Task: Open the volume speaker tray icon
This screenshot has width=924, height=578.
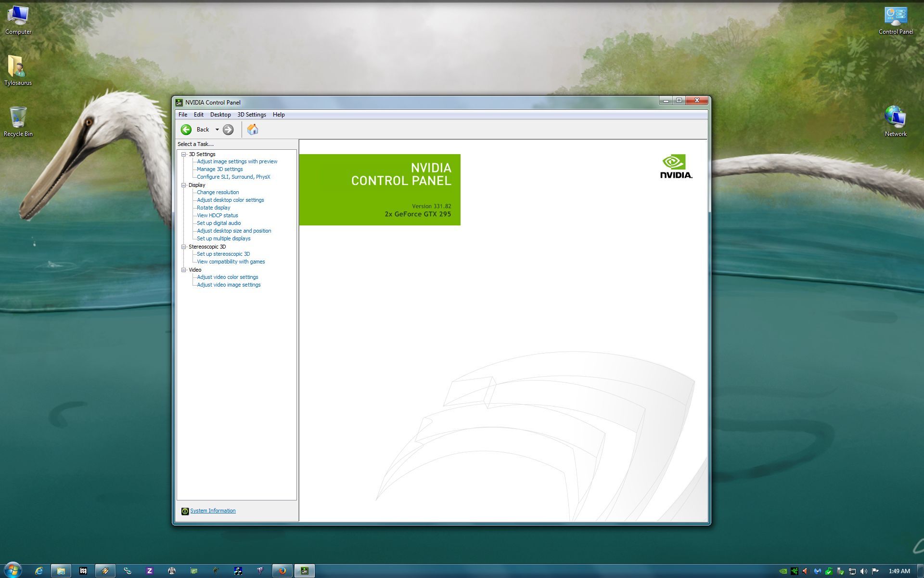Action: 864,571
